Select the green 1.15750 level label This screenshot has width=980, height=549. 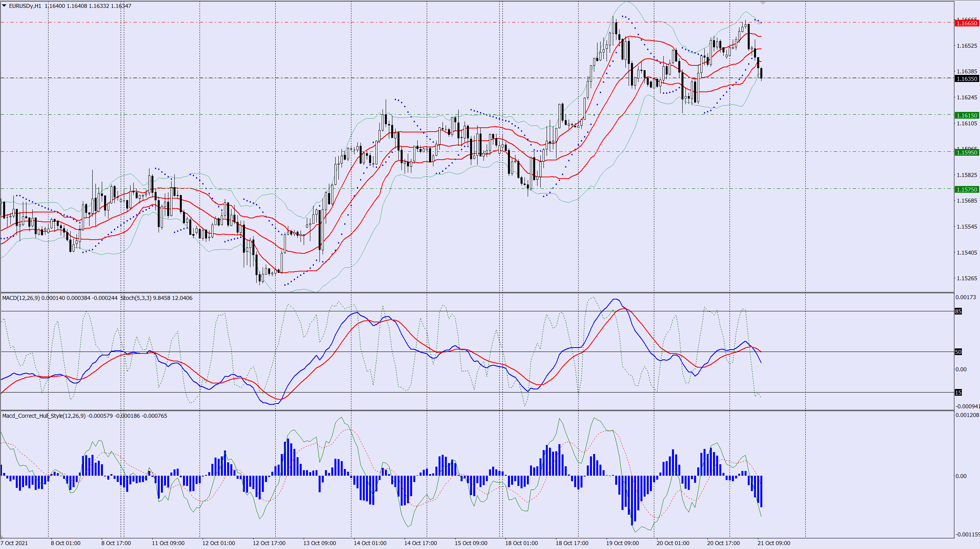click(967, 190)
